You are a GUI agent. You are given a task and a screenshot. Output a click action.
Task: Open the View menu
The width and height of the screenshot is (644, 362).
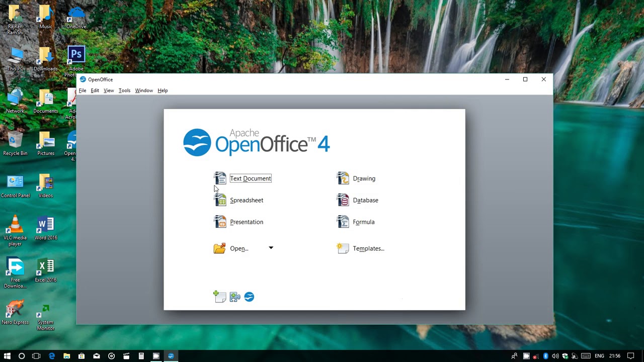(109, 90)
